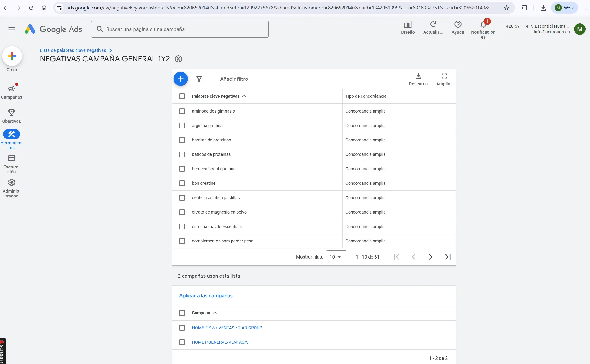
Task: Check the citrato de magnesio en polvo row
Action: click(182, 212)
